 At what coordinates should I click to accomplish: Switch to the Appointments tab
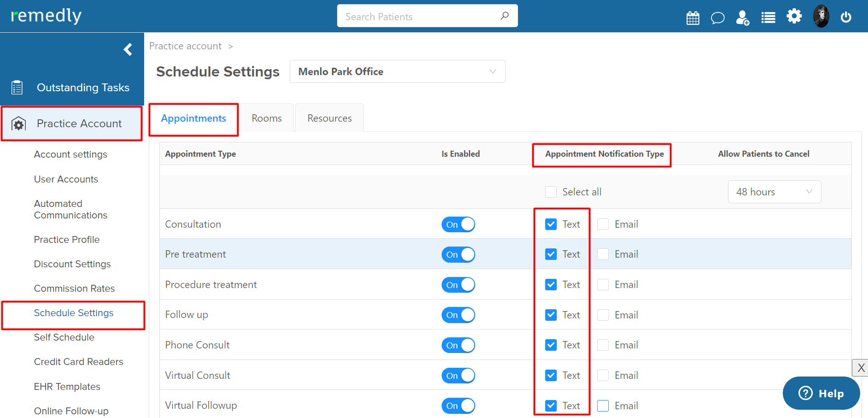pyautogui.click(x=193, y=118)
